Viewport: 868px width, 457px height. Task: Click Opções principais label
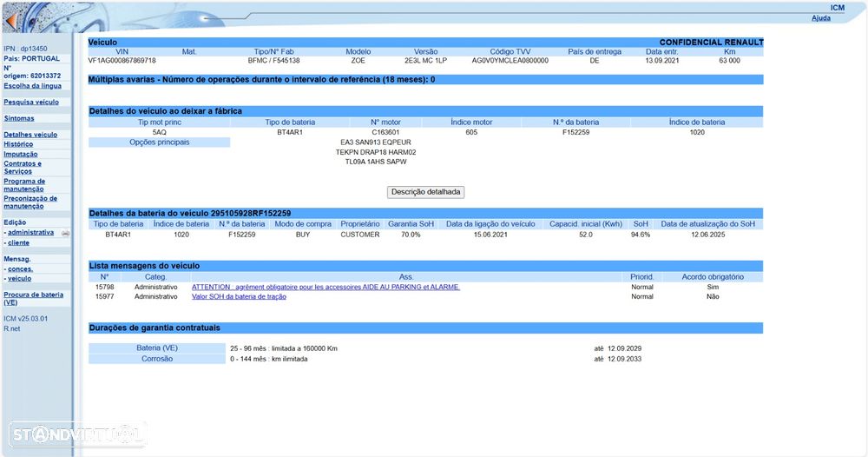coord(160,142)
